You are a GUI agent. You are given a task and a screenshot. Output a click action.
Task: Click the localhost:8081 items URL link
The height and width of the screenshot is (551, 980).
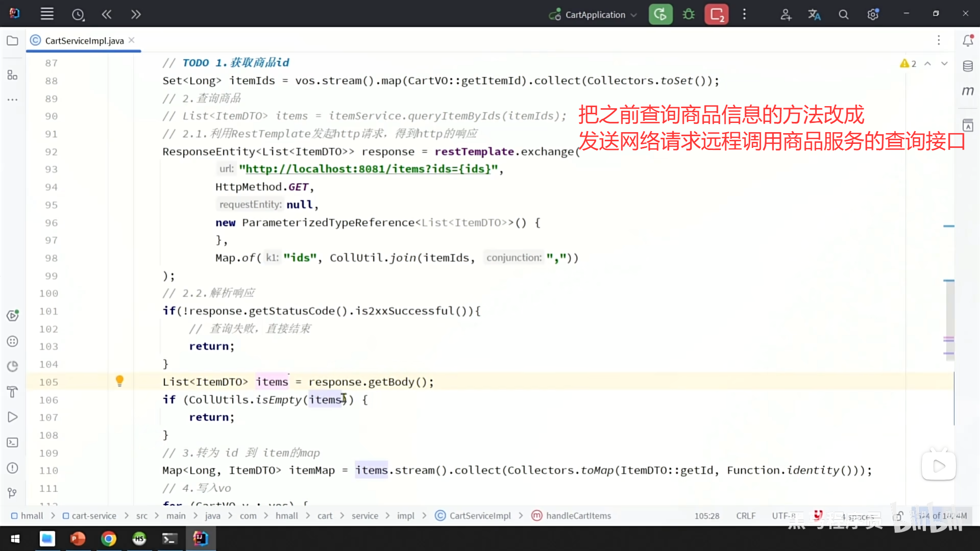point(367,169)
